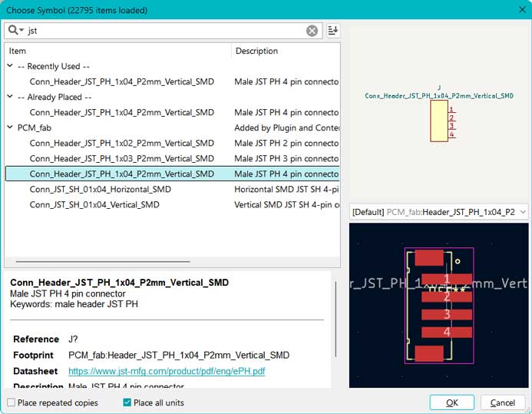
Task: Click the symbol preview rectangle
Action: (x=439, y=121)
